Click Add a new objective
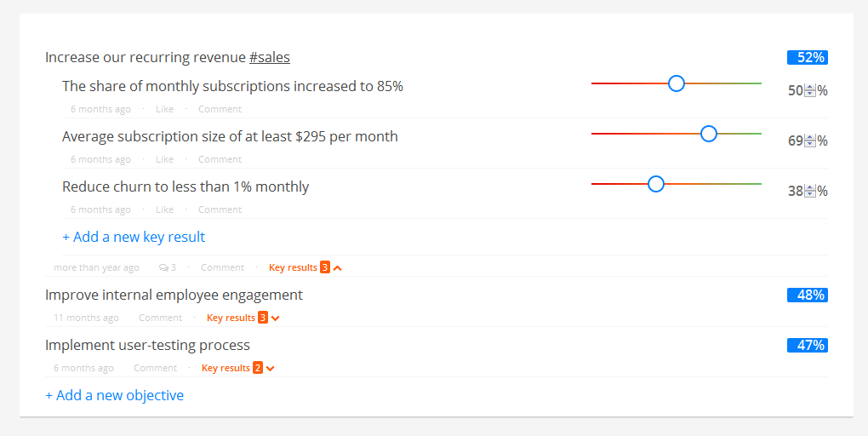This screenshot has height=436, width=868. pos(115,396)
